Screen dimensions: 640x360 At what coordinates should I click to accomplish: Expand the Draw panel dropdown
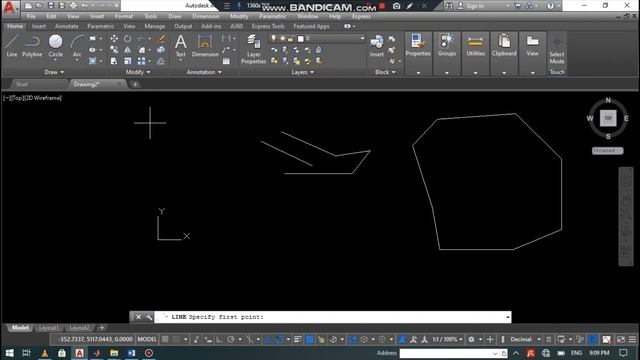(54, 72)
